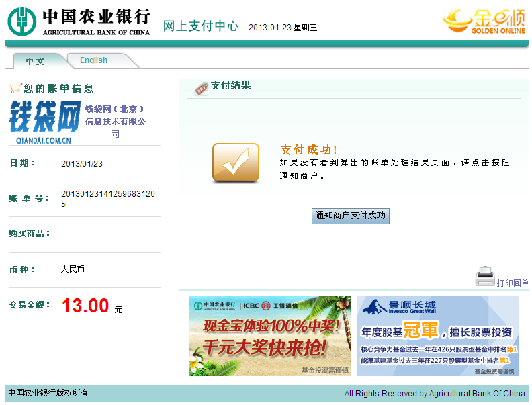This screenshot has width=532, height=405.
Task: Open the 打印回单 print receipt link
Action: coord(513,283)
